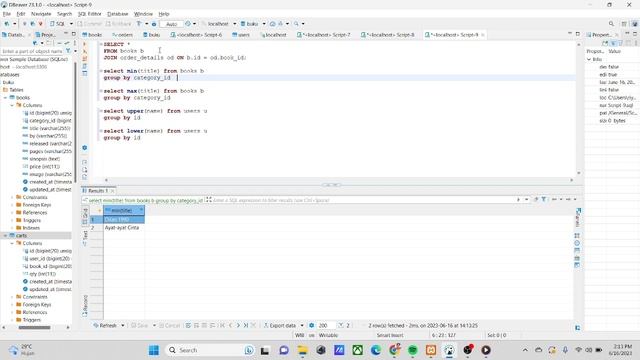Open Microsoft Edge from the taskbar
Image resolution: width=640 pixels, height=360 pixels.
pyautogui.click(x=376, y=350)
